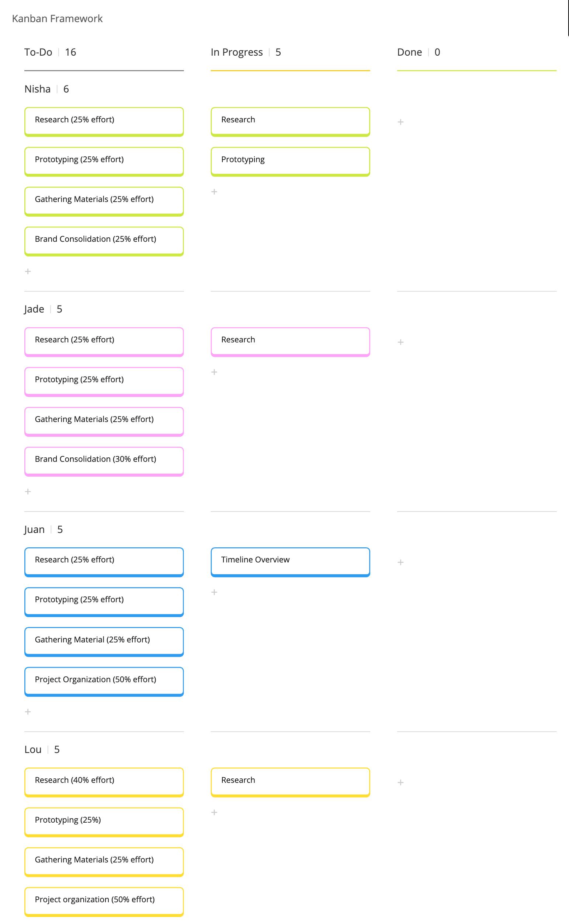Add a card to Lou's In Progress list
Screen dimensions: 569x924
(214, 812)
